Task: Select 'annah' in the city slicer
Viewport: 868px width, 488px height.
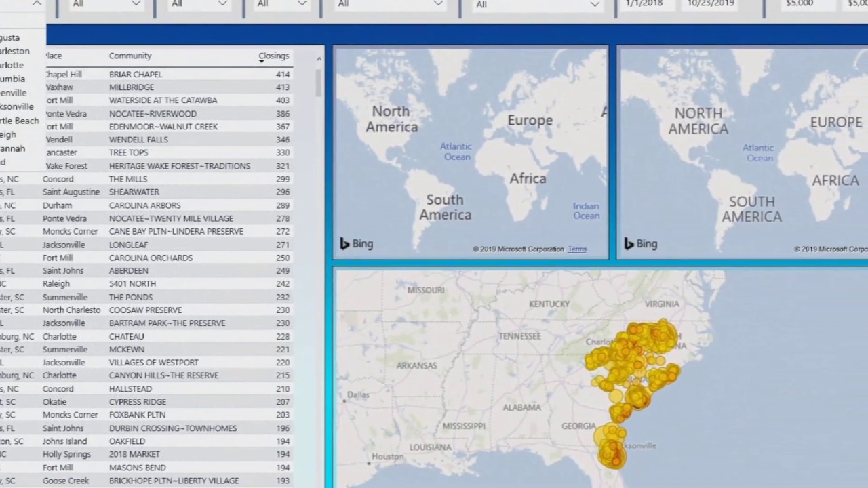Action: click(x=13, y=148)
